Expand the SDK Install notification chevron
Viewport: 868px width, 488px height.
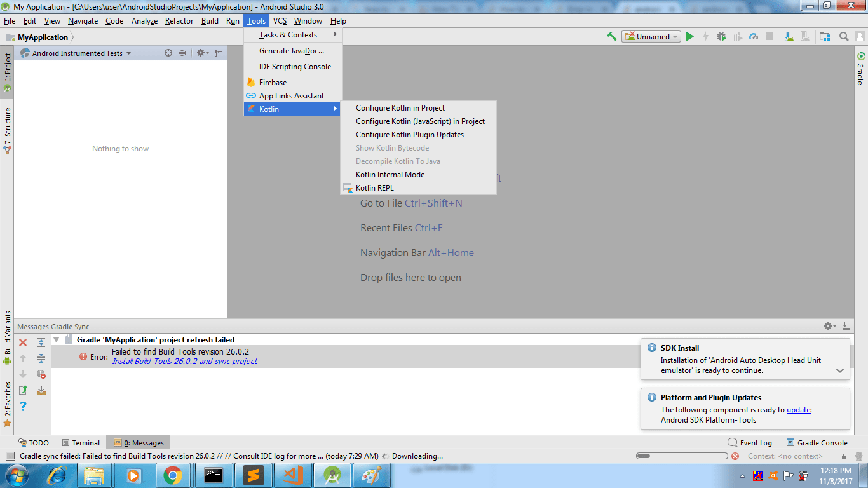tap(840, 370)
